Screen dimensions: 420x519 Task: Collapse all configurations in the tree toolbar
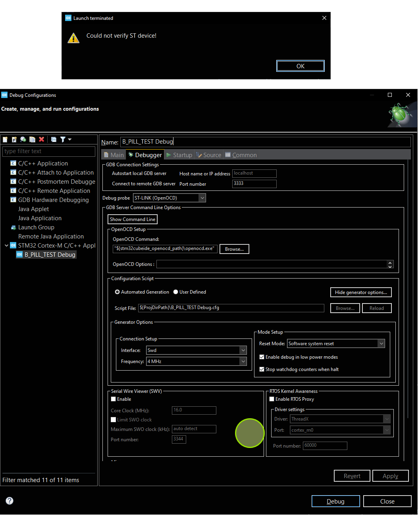point(54,140)
